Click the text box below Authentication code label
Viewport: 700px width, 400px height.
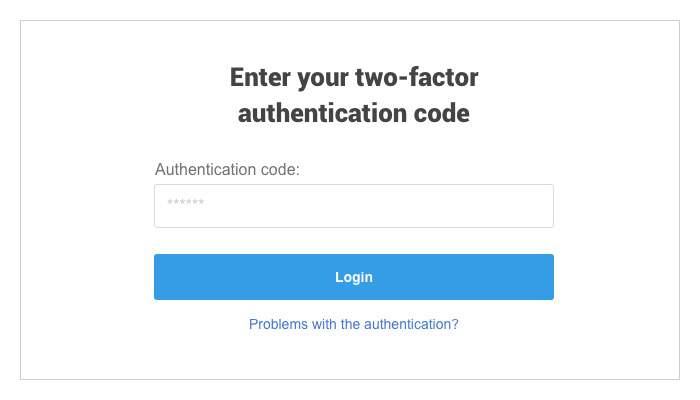pyautogui.click(x=354, y=206)
